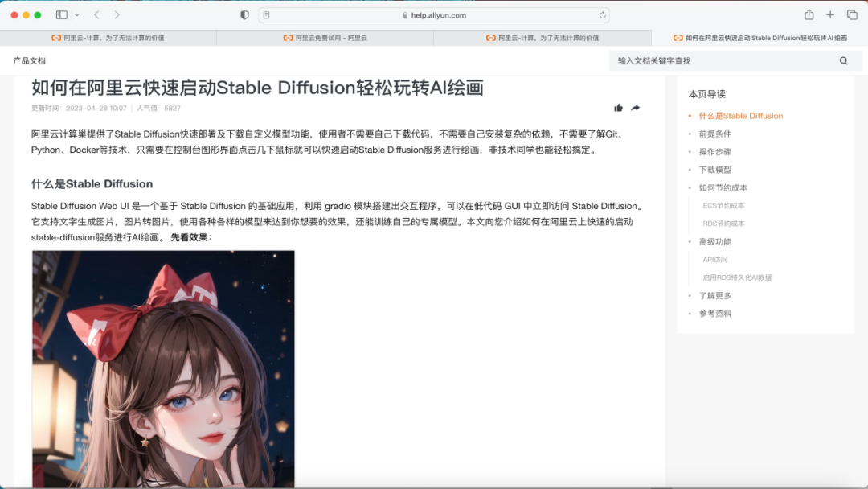Switch to the third 阿里云-计算 tab
Image resolution: width=868 pixels, height=489 pixels.
pos(542,38)
